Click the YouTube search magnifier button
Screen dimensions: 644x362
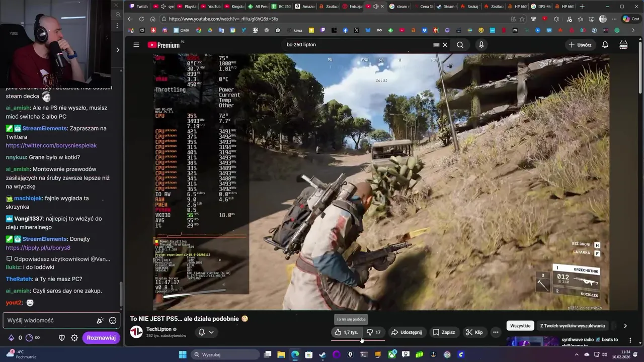(460, 45)
